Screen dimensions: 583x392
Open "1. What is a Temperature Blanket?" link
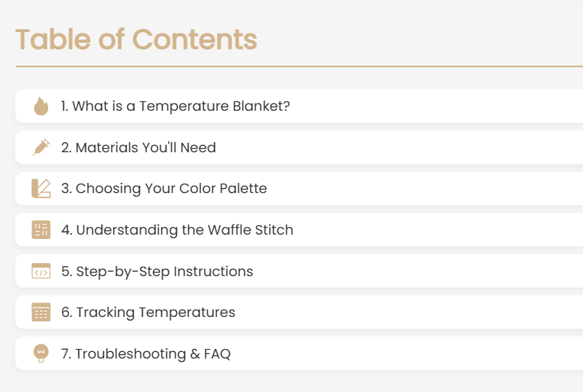[x=176, y=106]
